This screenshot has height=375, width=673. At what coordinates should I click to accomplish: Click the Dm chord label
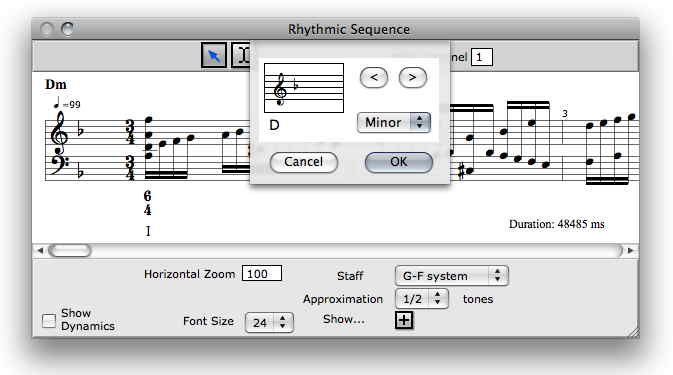[x=56, y=85]
